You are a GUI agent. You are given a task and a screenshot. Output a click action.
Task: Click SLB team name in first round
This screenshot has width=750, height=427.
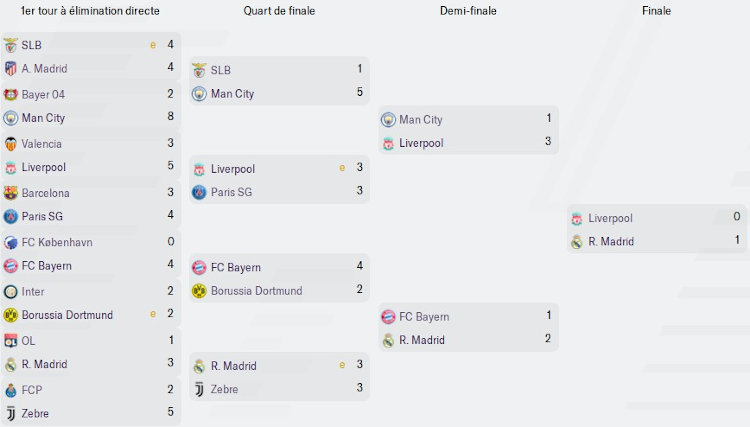[x=31, y=45]
